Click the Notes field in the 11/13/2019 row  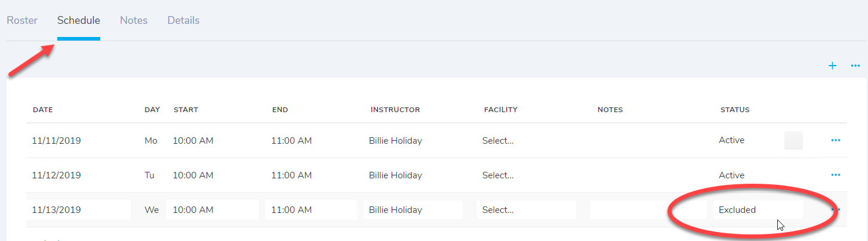click(x=648, y=210)
